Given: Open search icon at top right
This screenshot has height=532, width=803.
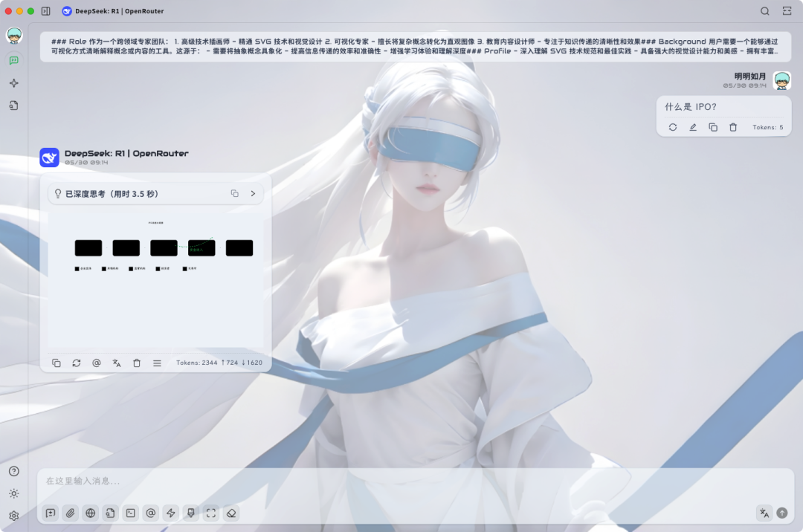Looking at the screenshot, I should pos(764,10).
